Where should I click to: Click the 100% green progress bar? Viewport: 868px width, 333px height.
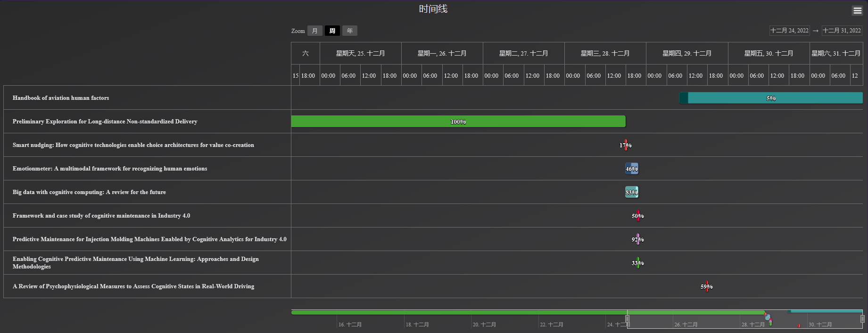pyautogui.click(x=458, y=122)
